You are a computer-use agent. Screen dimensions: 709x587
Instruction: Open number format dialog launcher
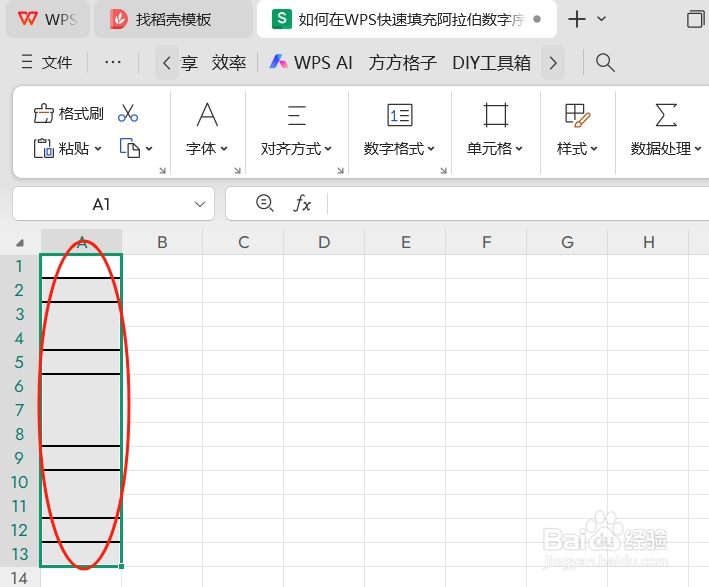coord(444,170)
